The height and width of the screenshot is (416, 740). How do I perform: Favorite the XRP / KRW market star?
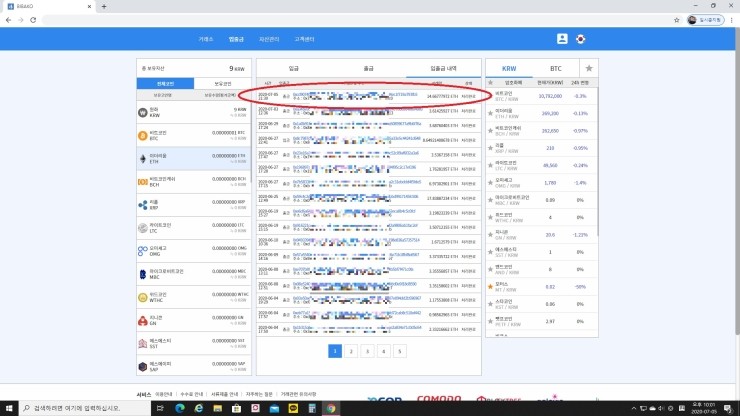pos(490,148)
